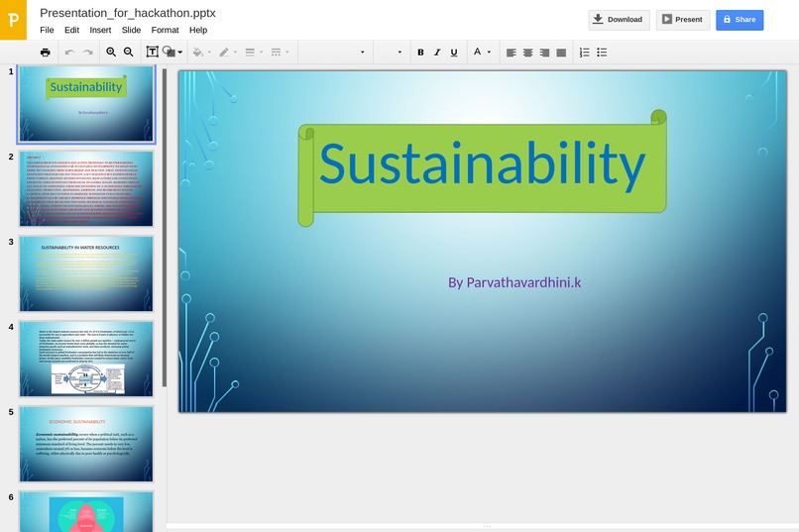Image resolution: width=799 pixels, height=532 pixels.
Task: Open the Slide menu
Action: (x=131, y=30)
